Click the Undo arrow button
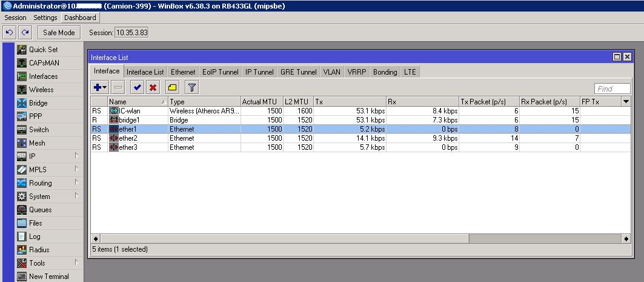 pos(10,33)
